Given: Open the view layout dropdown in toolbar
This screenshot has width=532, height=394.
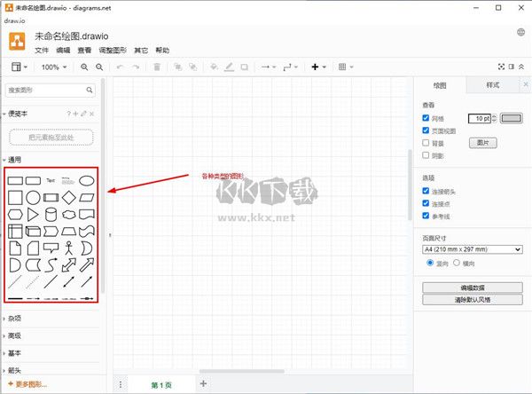Looking at the screenshot, I should point(19,67).
